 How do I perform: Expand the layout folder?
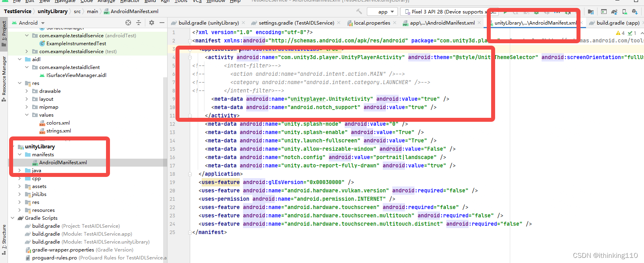27,99
